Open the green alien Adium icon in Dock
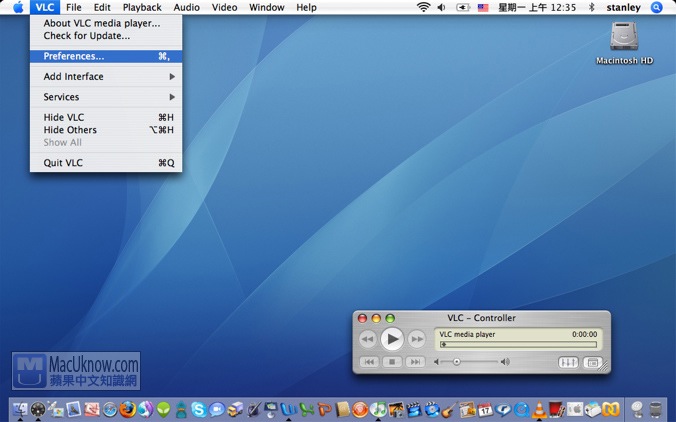Image resolution: width=676 pixels, height=422 pixels. point(163,410)
